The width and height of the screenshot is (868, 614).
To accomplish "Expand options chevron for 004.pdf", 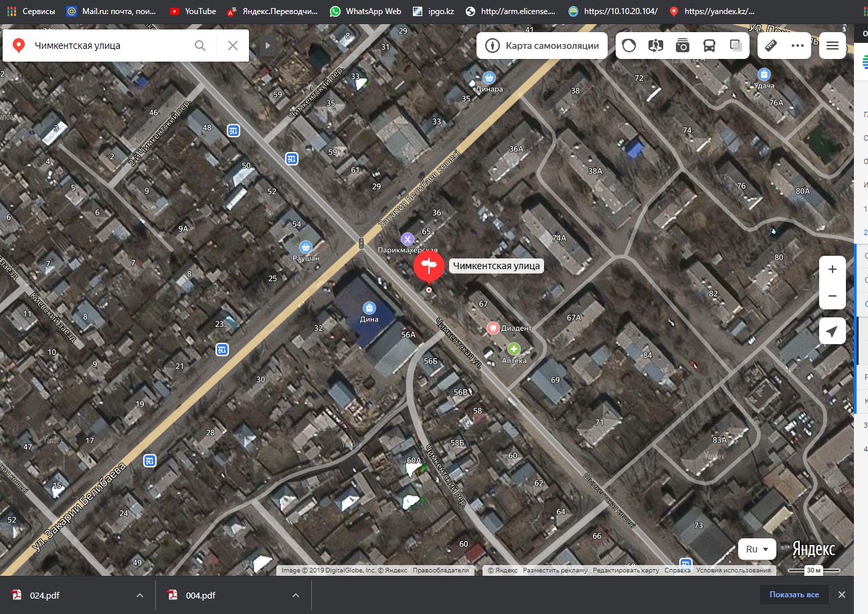I will coord(296,595).
